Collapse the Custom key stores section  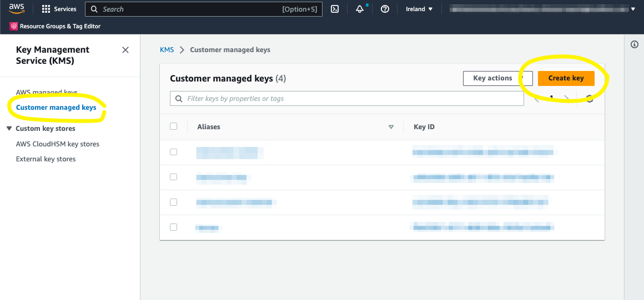(x=9, y=129)
